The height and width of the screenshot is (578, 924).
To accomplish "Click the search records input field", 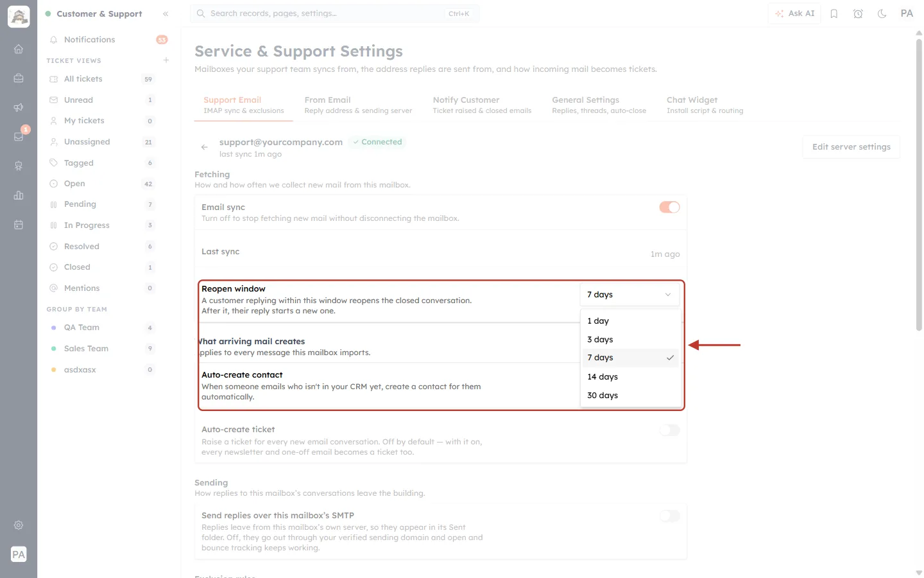I will (x=334, y=13).
